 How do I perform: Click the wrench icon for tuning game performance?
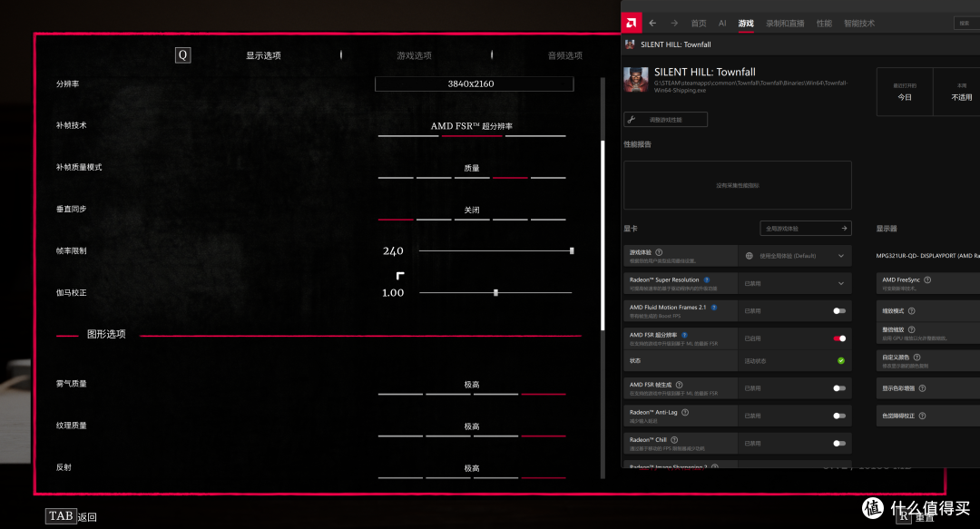tap(632, 120)
